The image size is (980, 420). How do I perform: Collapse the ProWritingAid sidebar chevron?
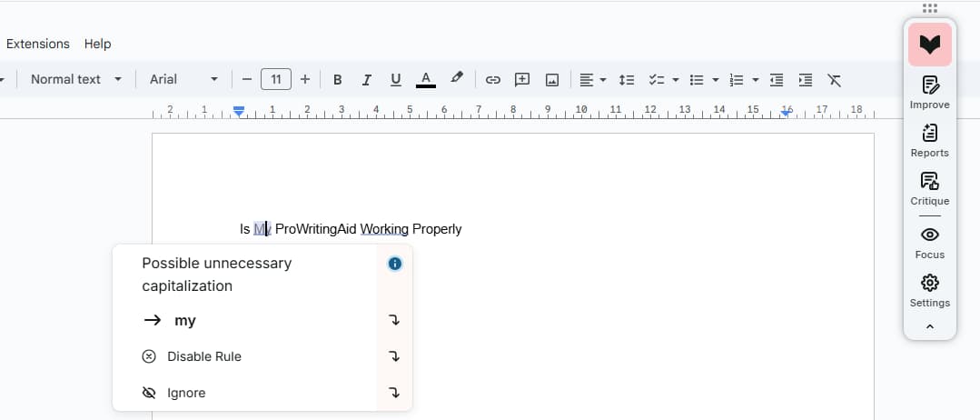[929, 326]
